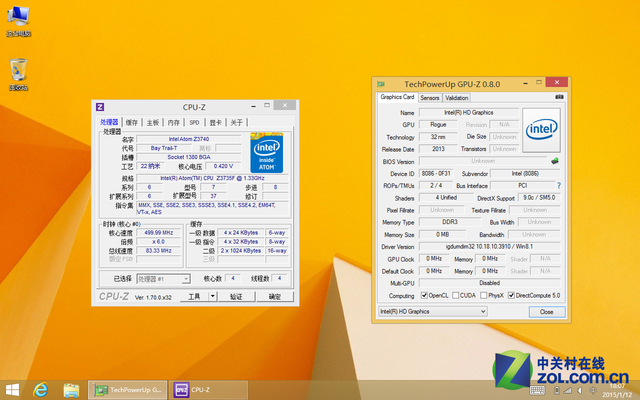The width and height of the screenshot is (640, 400).
Task: Switch to TechPowerUp GPU-Z taskbar button
Action: pyautogui.click(x=127, y=390)
